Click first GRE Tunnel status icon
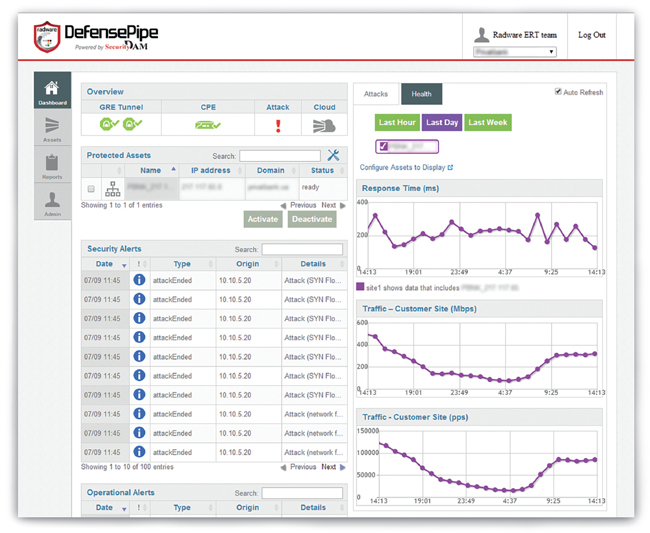 [109, 124]
